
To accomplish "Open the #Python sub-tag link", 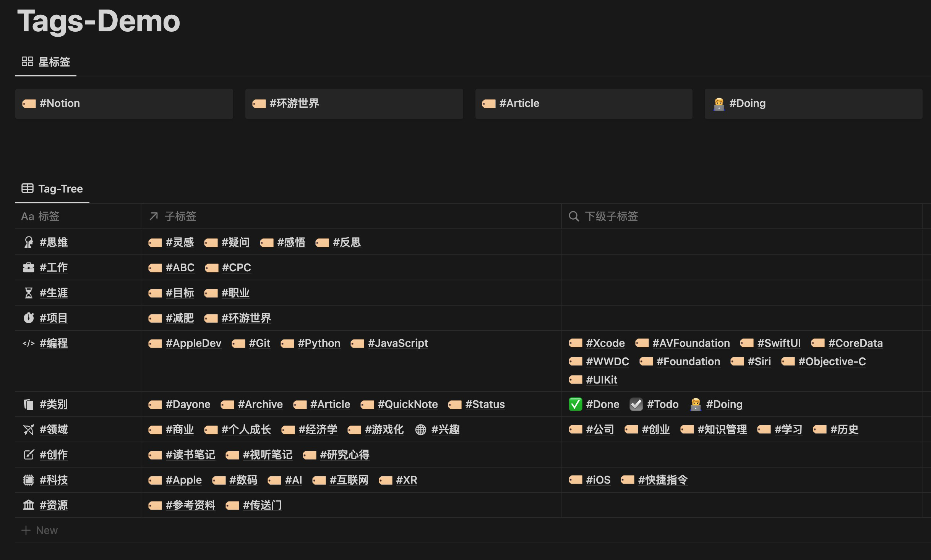I will 319,343.
